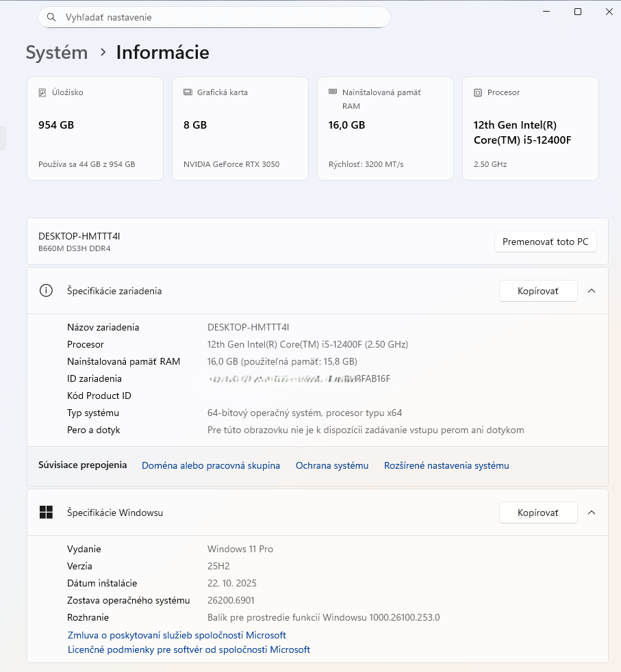Collapse the Špecifikácie Windowsu section chevron

pyautogui.click(x=592, y=512)
